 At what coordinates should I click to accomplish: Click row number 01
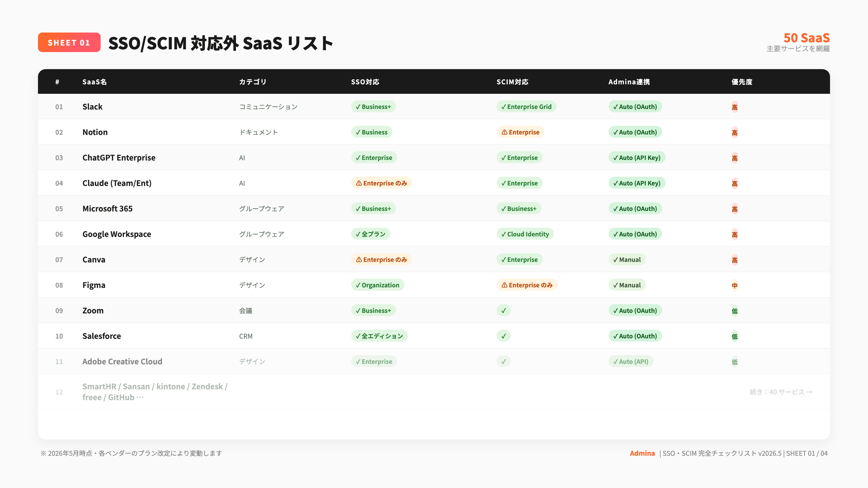[59, 107]
